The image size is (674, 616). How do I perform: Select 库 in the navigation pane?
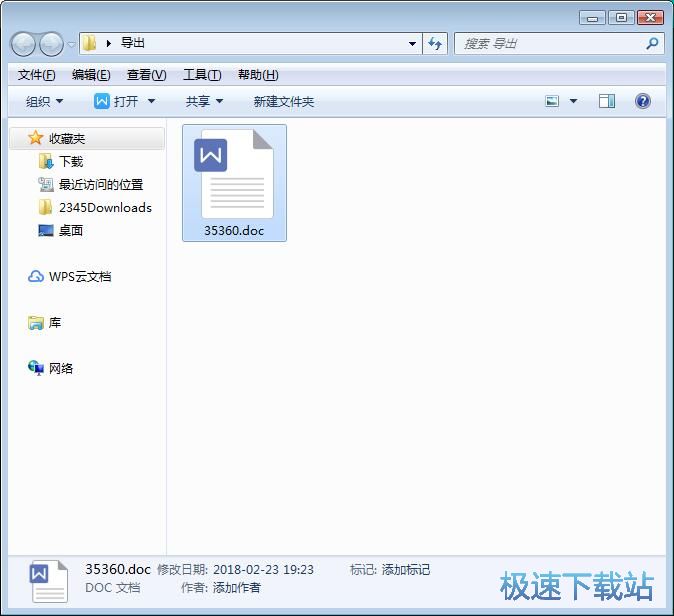(x=55, y=322)
